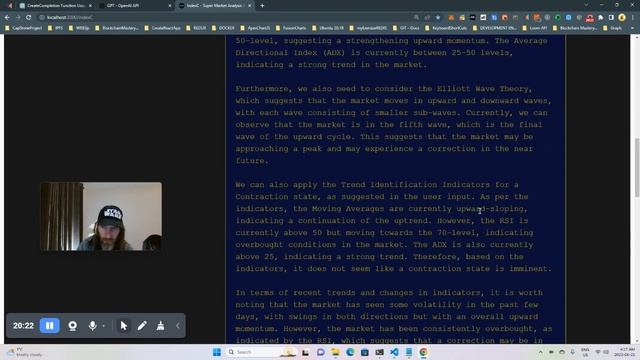Open the weather widget in taskbar
This screenshot has width=640, height=360.
pos(24,352)
